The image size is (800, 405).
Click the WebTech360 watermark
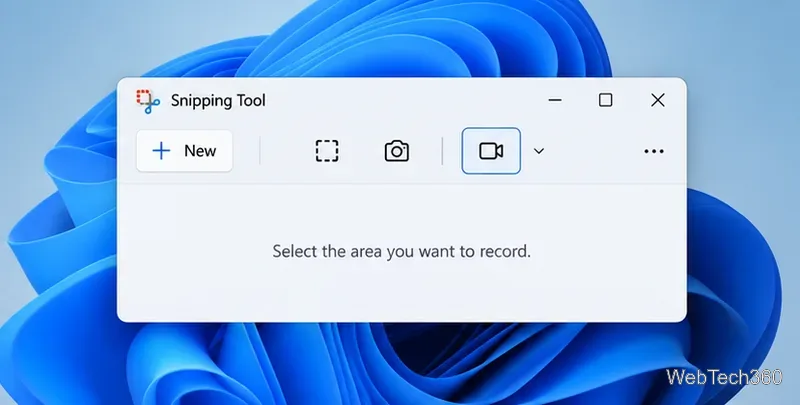pos(723,377)
